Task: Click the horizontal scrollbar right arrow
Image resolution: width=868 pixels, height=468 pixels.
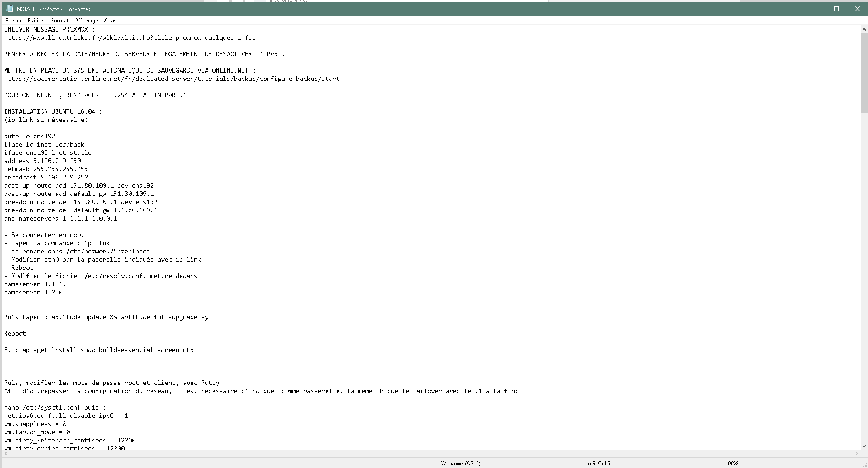Action: (x=856, y=454)
